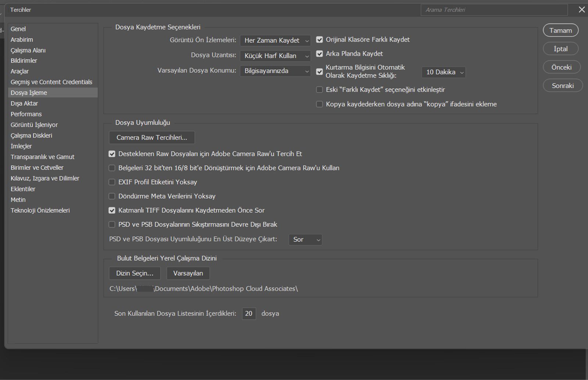Enable Eski "Farklı Kaydet" seçeneğini etkinleştir

[x=319, y=89]
